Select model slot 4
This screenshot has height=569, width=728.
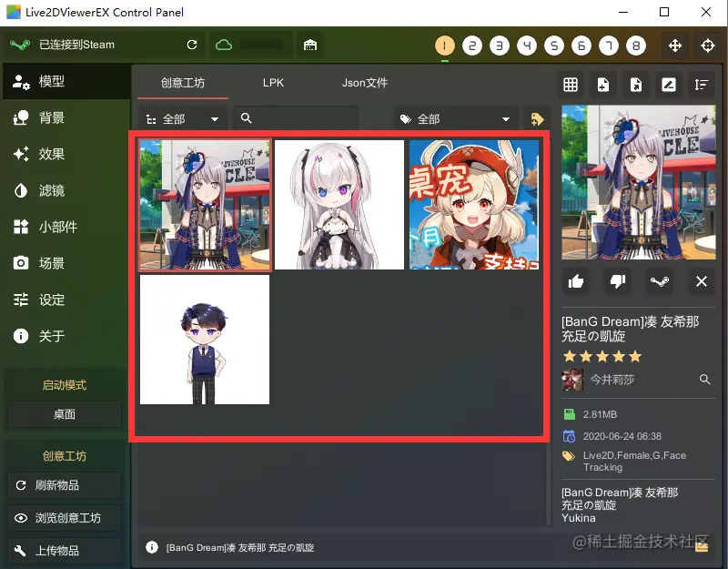pyautogui.click(x=527, y=46)
